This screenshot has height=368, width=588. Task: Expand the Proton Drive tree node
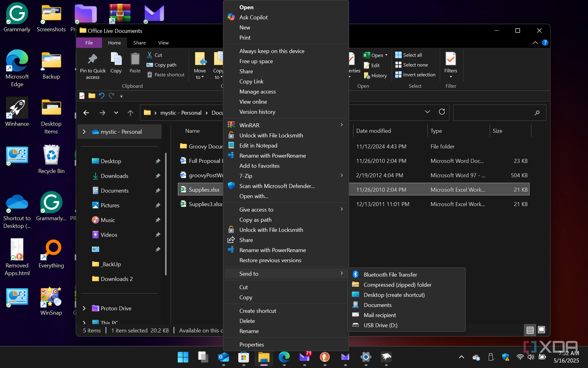84,308
